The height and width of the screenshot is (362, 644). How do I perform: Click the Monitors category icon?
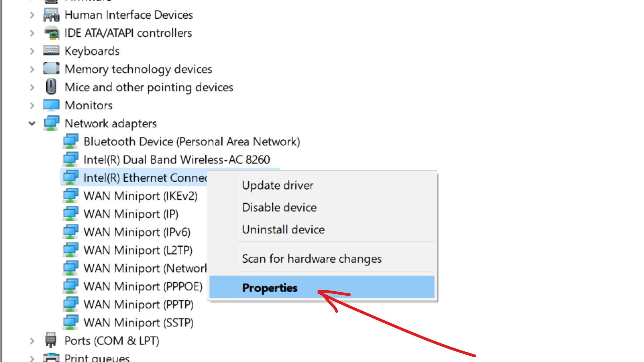point(51,105)
